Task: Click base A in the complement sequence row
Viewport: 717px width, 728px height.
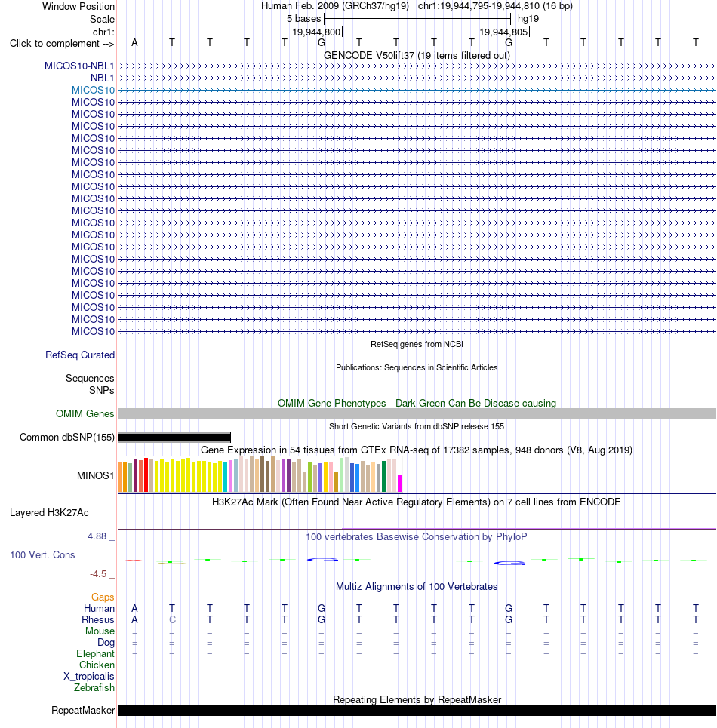Action: 134,43
